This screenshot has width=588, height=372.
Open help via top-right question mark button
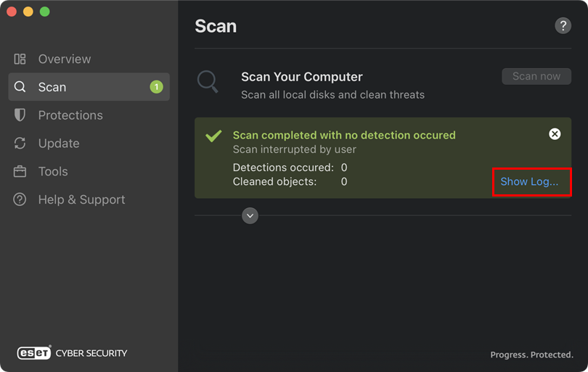coord(563,26)
